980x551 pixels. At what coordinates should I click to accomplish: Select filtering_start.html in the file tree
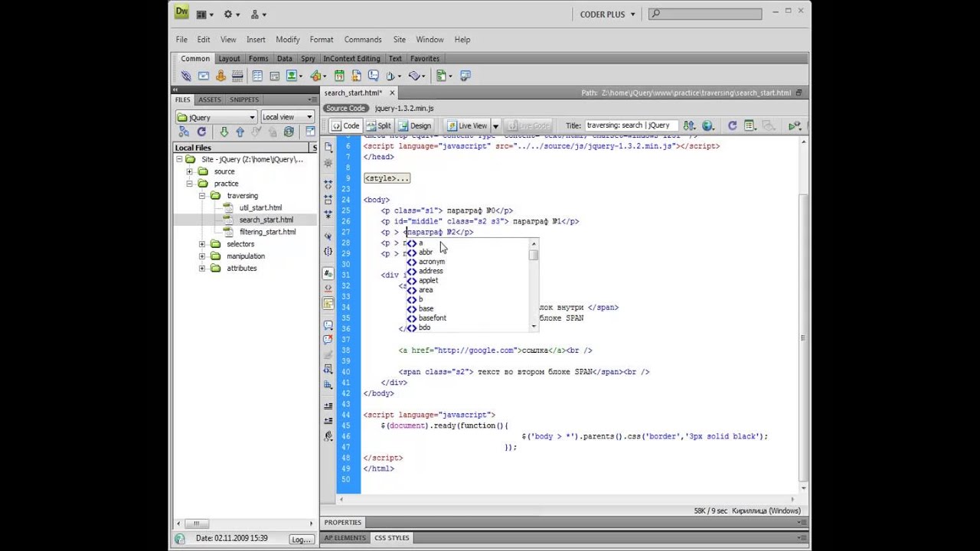pos(267,232)
